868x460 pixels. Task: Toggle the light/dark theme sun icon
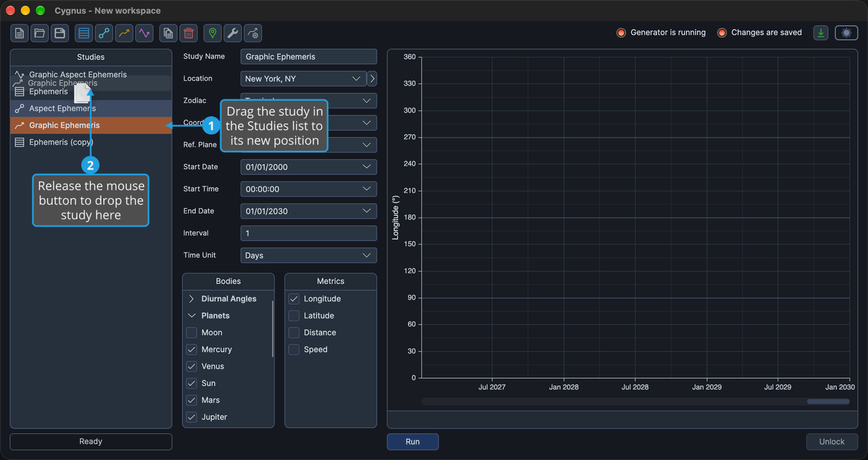click(847, 33)
